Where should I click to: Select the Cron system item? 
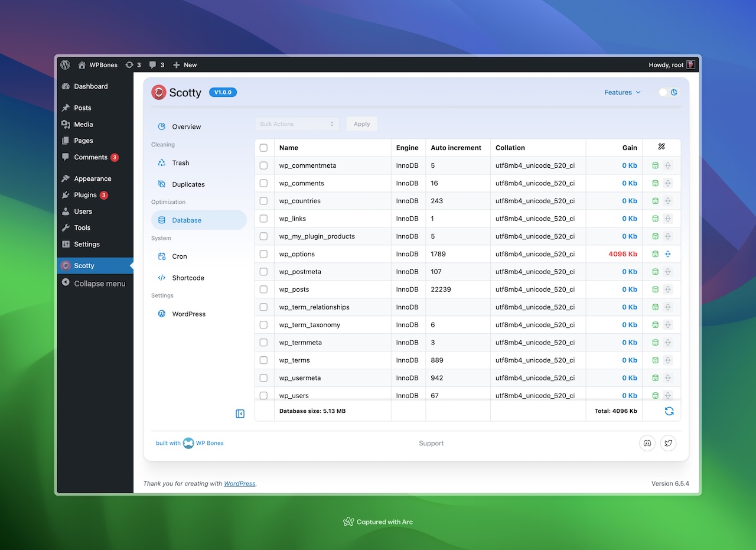[x=199, y=256]
